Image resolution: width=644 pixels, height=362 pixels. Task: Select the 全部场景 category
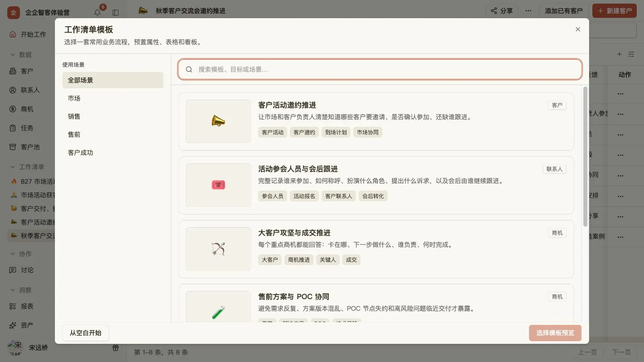click(x=113, y=80)
